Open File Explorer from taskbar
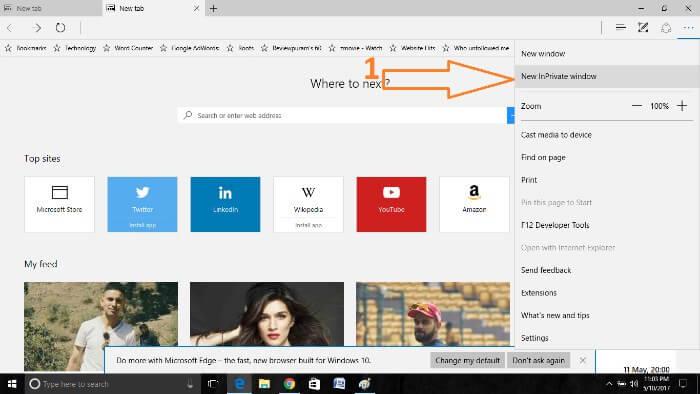The image size is (700, 394). tap(264, 384)
